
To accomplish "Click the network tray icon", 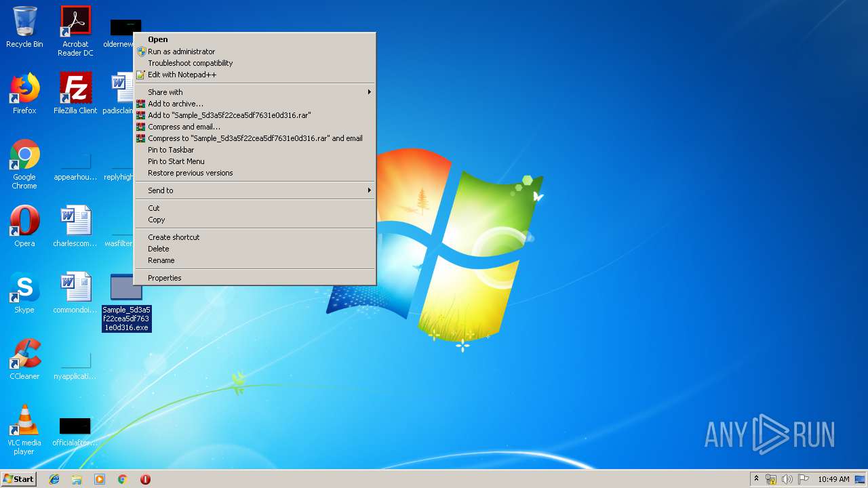I will 771,479.
